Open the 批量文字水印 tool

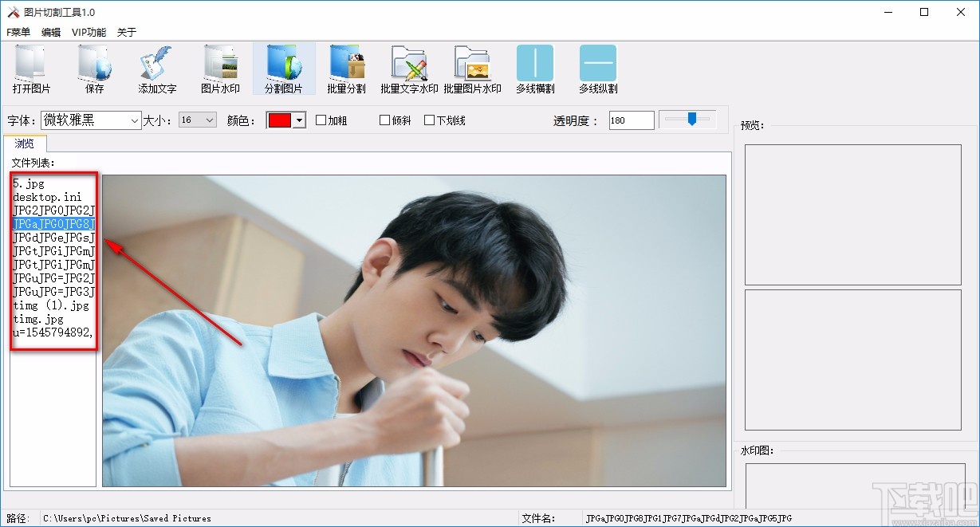[409, 69]
